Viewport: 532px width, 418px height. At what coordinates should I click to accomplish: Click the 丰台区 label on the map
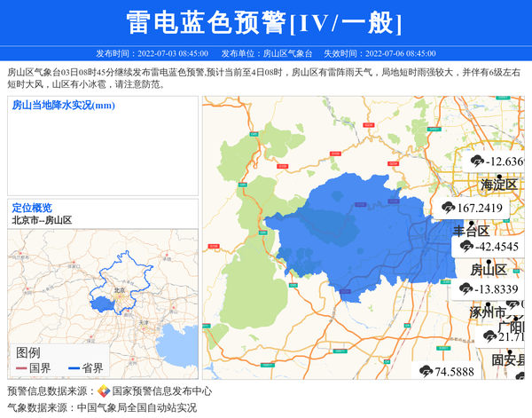(471, 230)
